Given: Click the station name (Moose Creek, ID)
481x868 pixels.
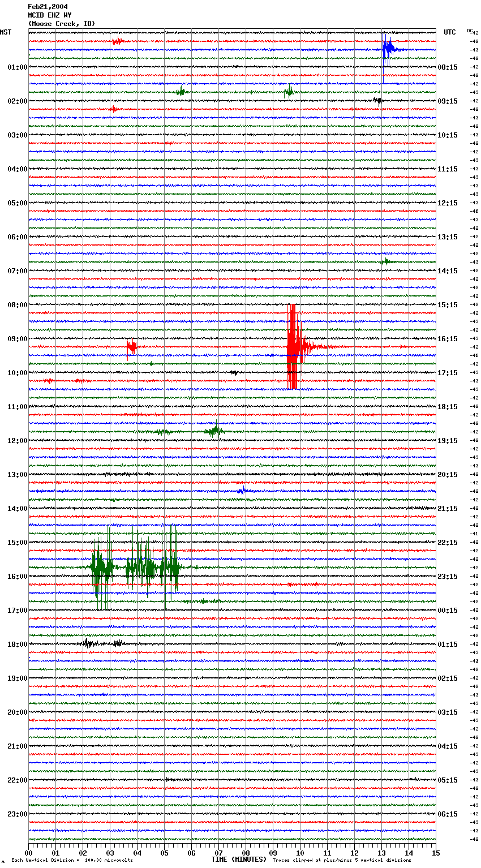Looking at the screenshot, I should [62, 24].
